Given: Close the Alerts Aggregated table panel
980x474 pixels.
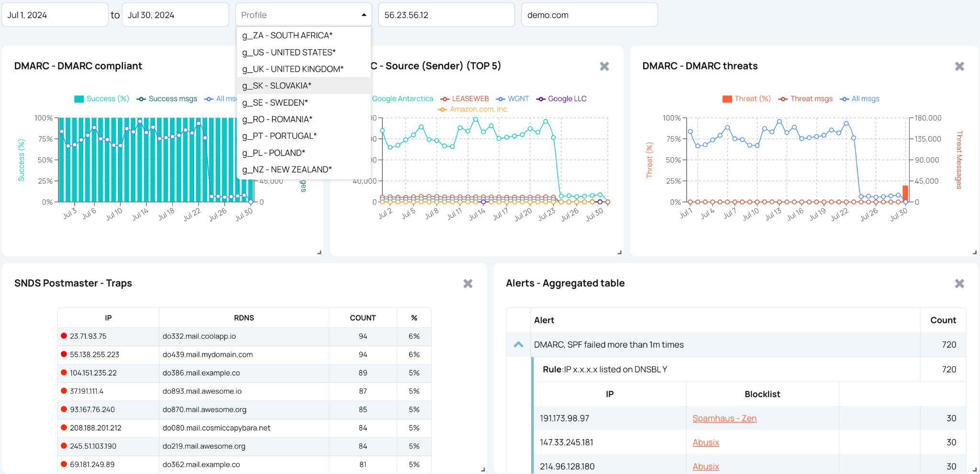Looking at the screenshot, I should tap(959, 284).
